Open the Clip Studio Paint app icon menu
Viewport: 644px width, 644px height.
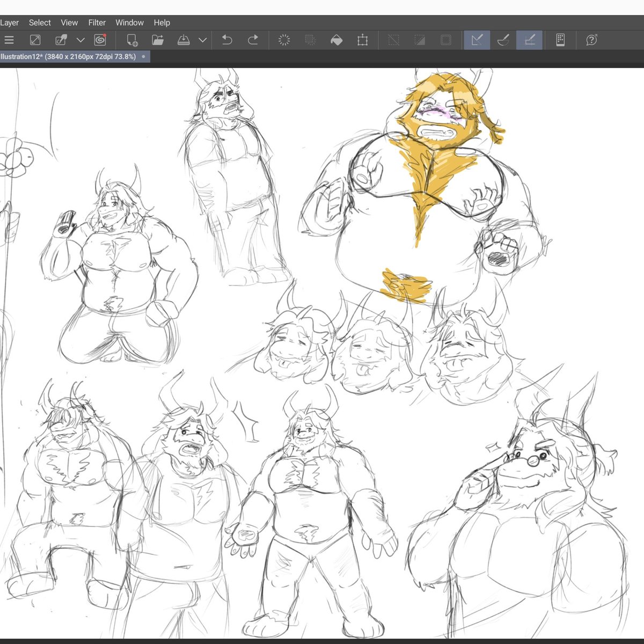coord(99,40)
